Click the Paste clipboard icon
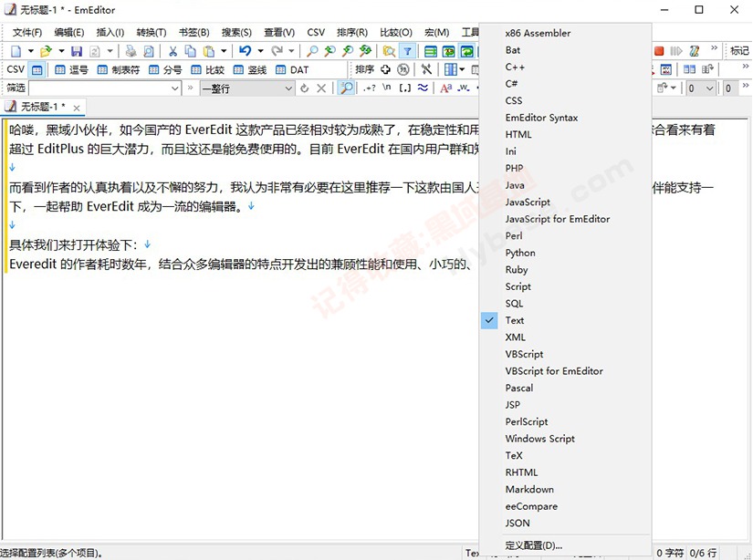The height and width of the screenshot is (560, 753). [209, 51]
